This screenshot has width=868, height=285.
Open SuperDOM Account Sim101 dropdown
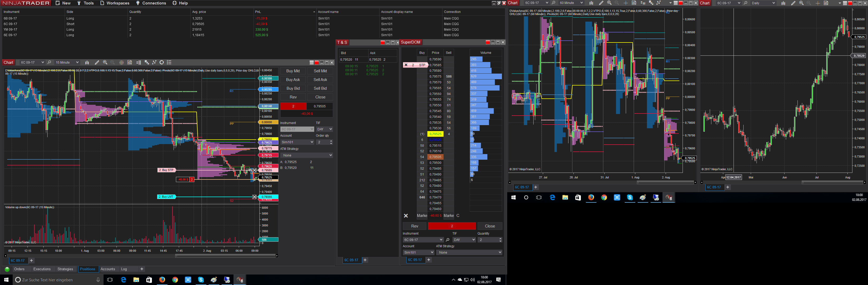[x=418, y=252]
